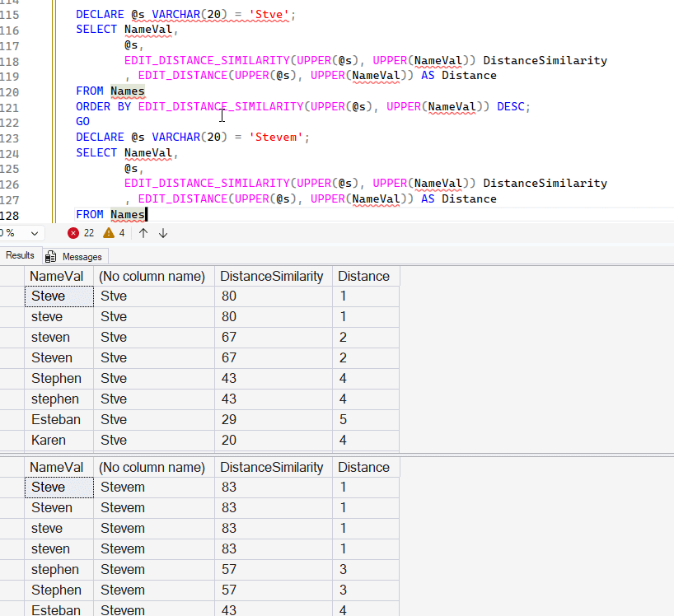Click DistanceSimilarity header in first result grid
The height and width of the screenshot is (616, 674).
(x=272, y=276)
